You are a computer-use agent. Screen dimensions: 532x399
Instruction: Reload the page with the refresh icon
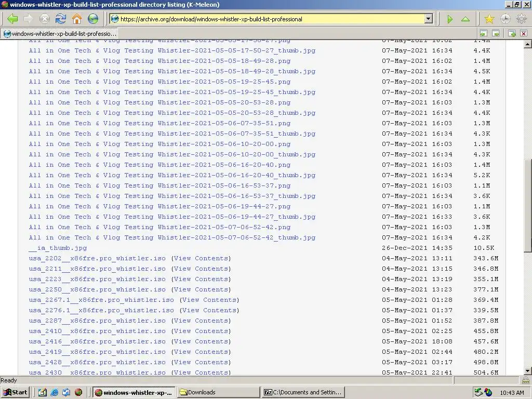tap(61, 19)
